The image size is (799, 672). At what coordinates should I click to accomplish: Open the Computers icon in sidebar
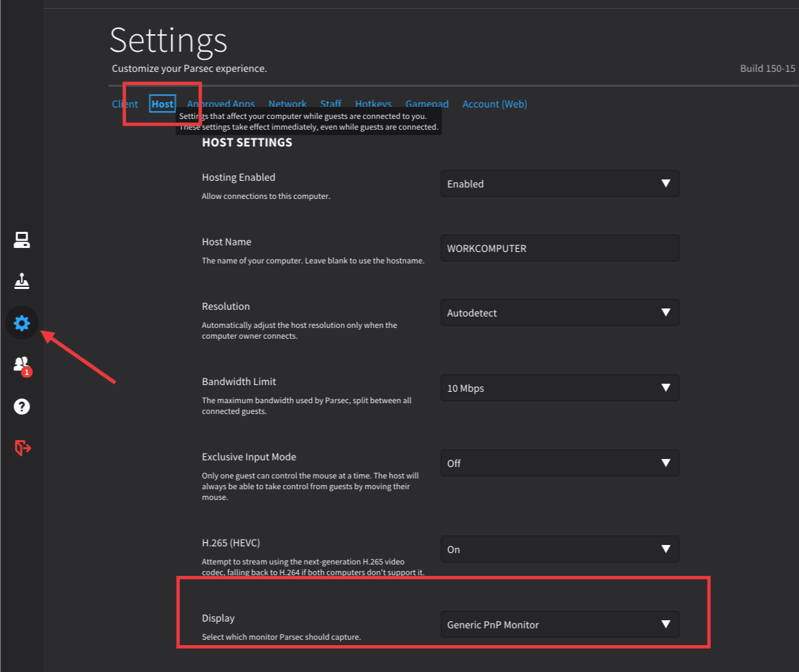click(x=22, y=240)
